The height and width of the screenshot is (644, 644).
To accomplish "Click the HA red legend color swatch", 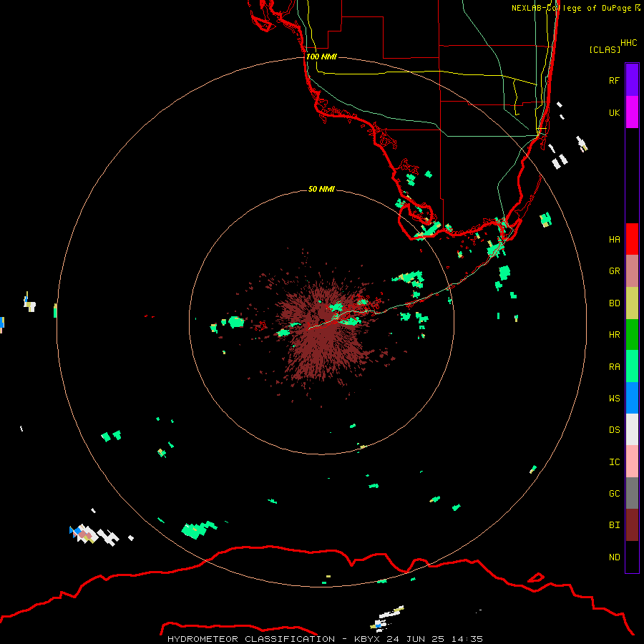I will 632,239.
